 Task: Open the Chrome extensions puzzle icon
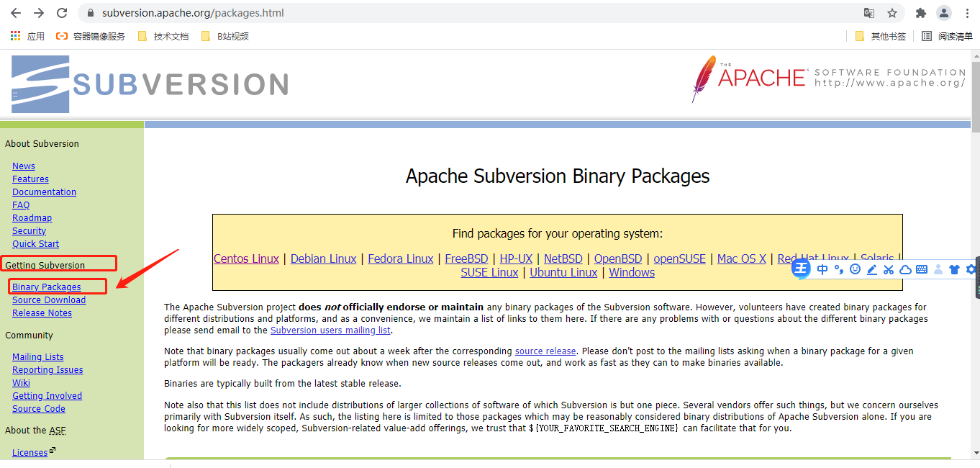(921, 13)
